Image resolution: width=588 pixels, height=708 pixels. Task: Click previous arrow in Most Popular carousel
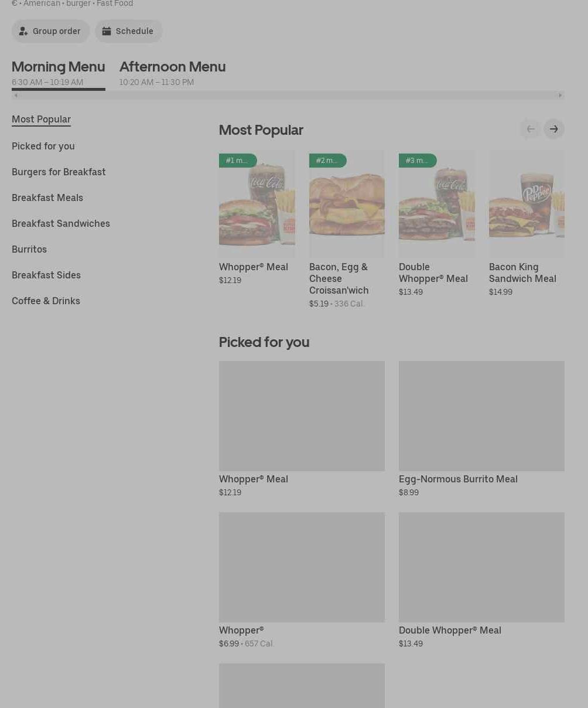pos(531,129)
